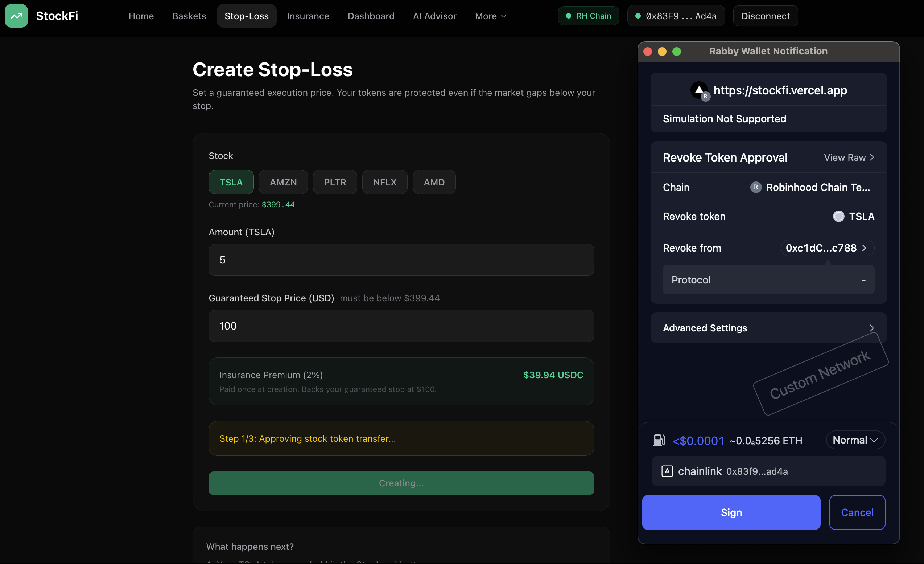This screenshot has width=924, height=564.
Task: Click the green dot beside RH Chain
Action: (x=569, y=16)
